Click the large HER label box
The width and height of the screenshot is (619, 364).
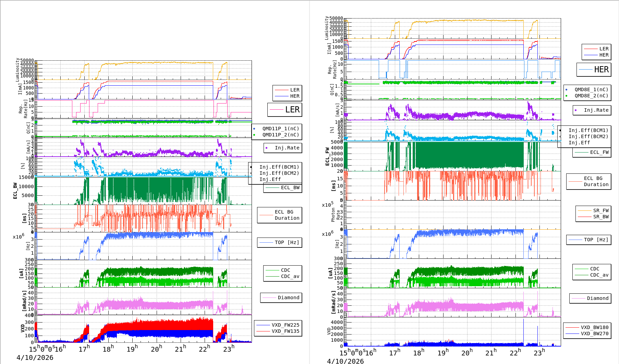(x=594, y=70)
